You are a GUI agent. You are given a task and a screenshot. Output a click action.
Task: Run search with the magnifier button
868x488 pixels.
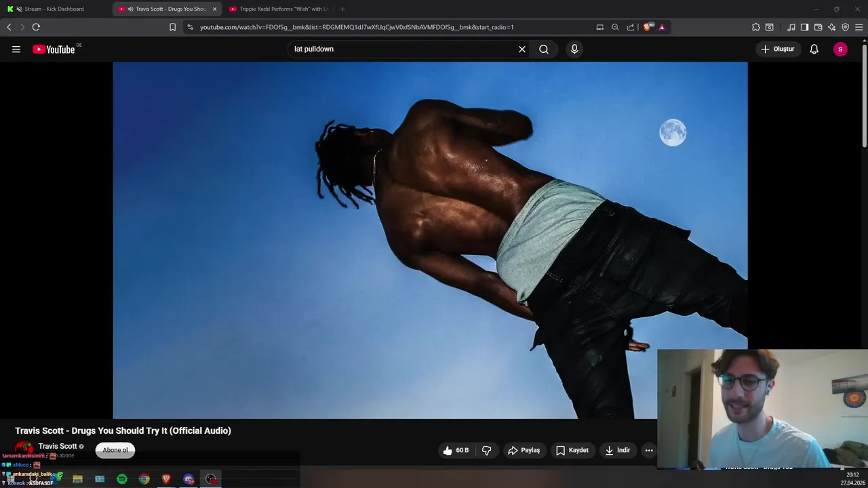pyautogui.click(x=544, y=49)
